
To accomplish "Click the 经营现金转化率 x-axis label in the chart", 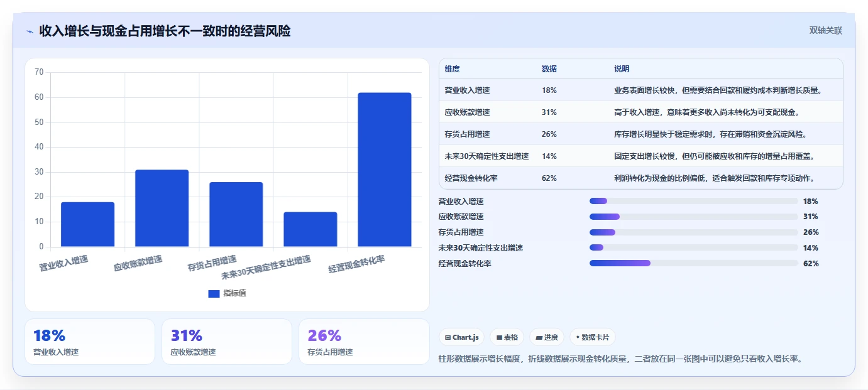I will coord(356,264).
